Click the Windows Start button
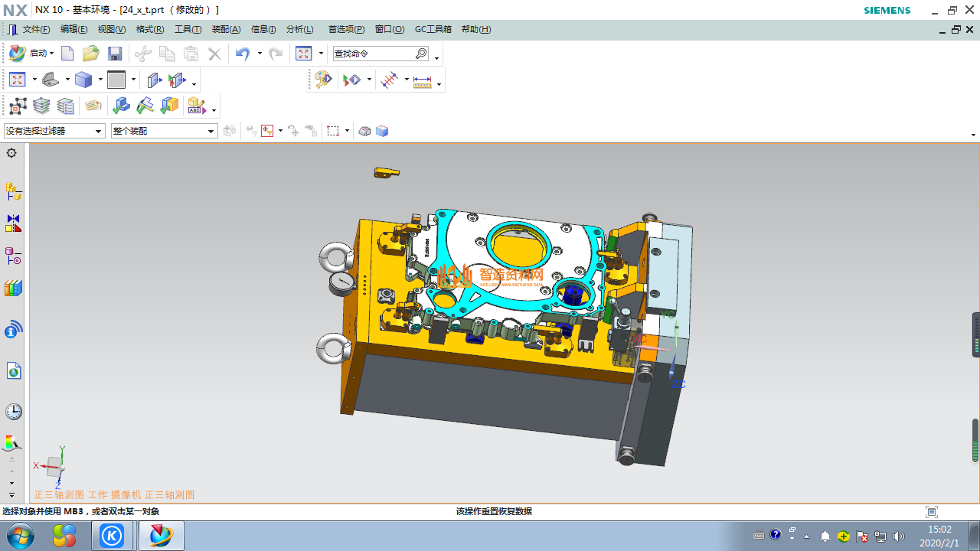Screen dimensions: 980x551 (21, 536)
